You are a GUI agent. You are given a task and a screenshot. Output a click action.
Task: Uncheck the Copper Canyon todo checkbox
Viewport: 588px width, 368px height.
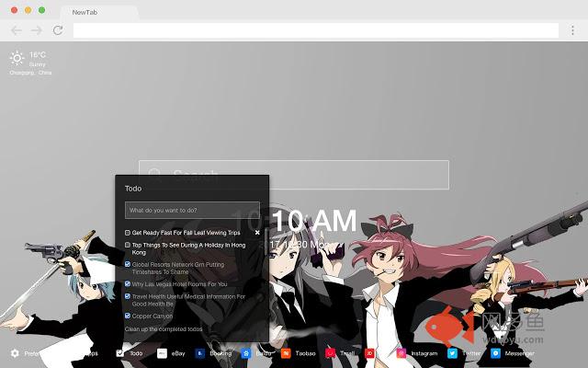point(128,316)
